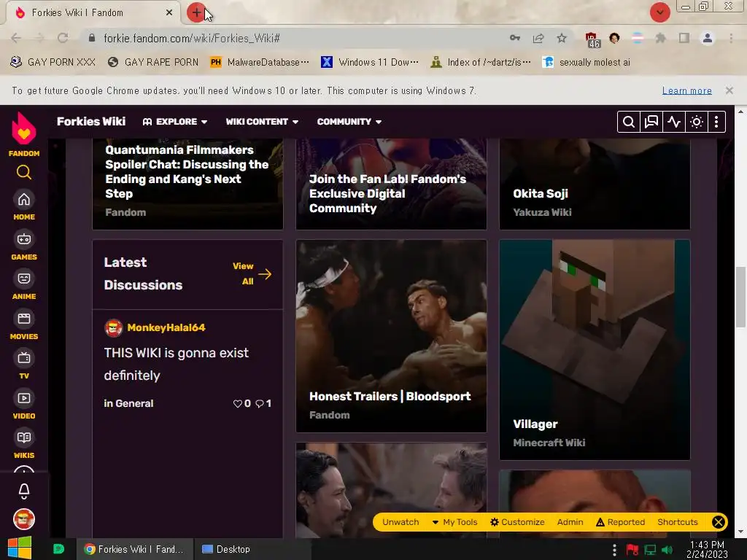The width and height of the screenshot is (747, 560).
Task: Open Admin in the bottom toolbar
Action: 570,522
